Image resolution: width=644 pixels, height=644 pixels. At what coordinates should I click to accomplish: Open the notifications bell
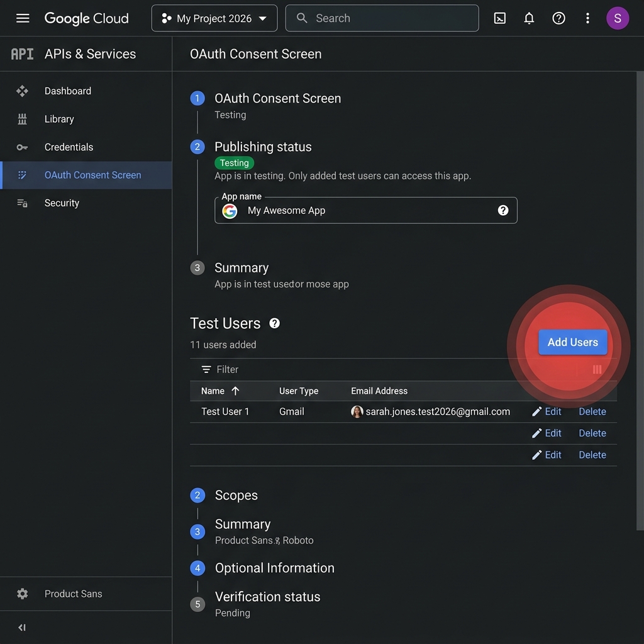coord(529,18)
